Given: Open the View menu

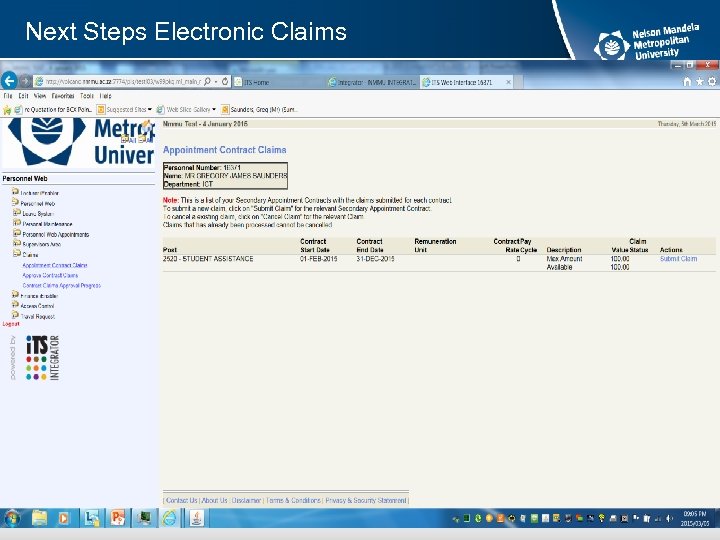Looking at the screenshot, I should click(40, 96).
